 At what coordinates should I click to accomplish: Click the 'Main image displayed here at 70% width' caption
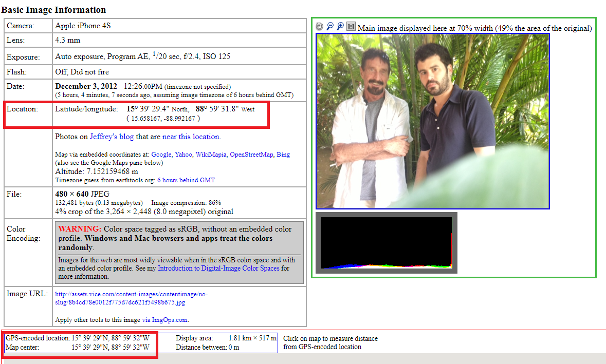[x=474, y=28]
